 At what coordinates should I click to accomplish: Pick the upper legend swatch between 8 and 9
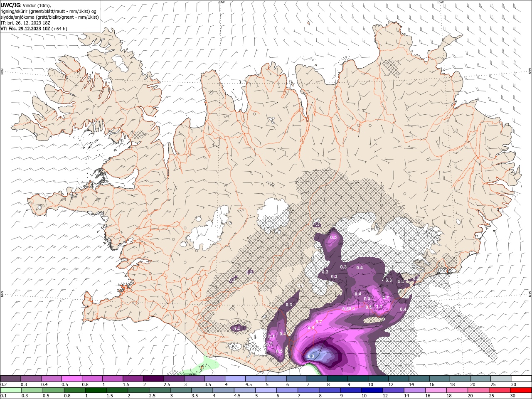coord(337,379)
